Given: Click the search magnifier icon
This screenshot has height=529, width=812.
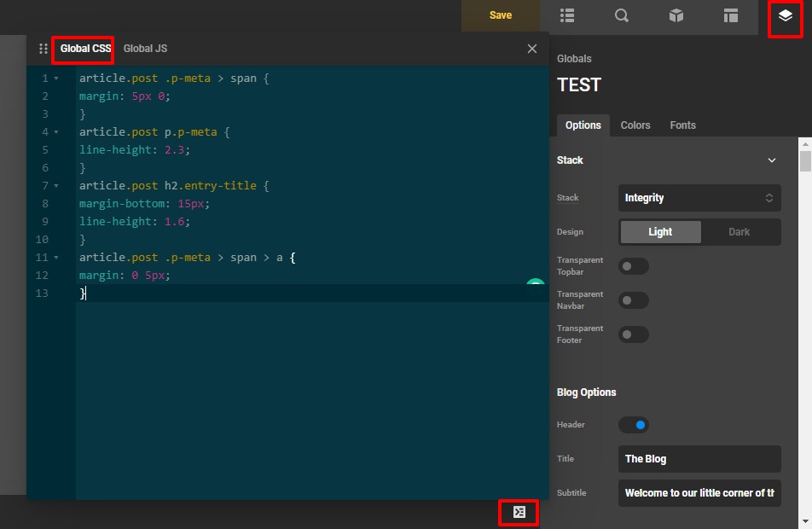Looking at the screenshot, I should coord(622,15).
